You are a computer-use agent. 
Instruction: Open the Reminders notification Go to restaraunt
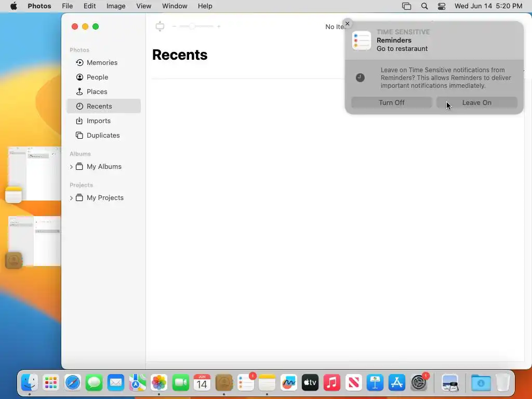[x=434, y=41]
